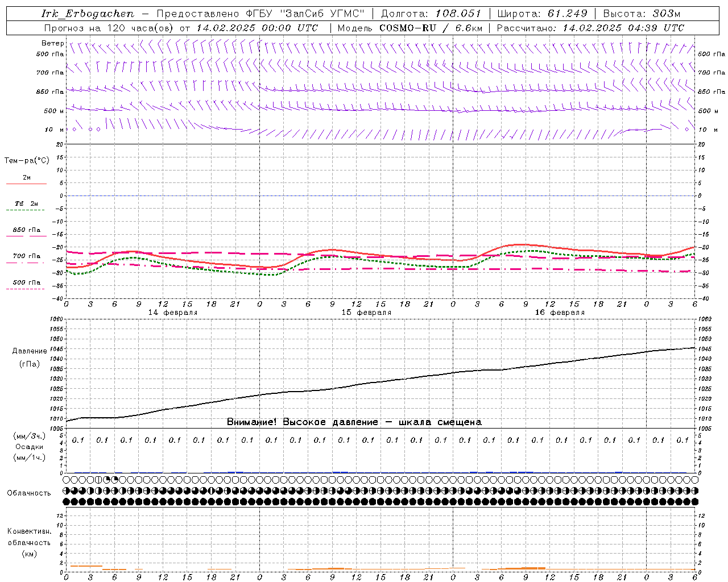This screenshot has height=582, width=728.
Task: Click the date label 16 февраля
Action: (x=560, y=313)
